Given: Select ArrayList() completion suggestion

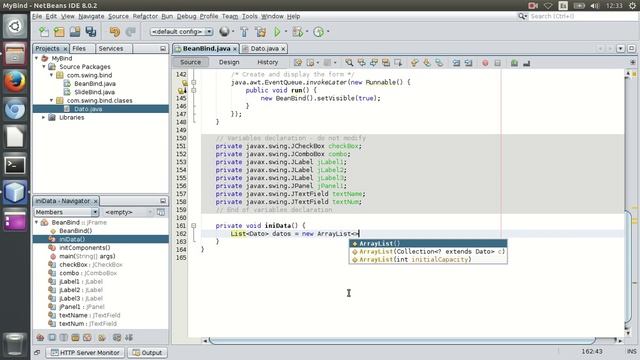Looking at the screenshot, I should click(428, 244).
